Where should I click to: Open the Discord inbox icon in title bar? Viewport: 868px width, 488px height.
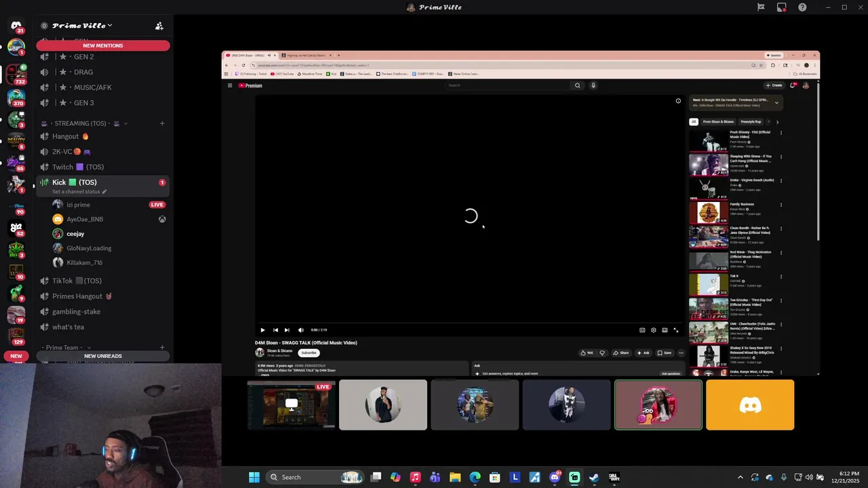(x=782, y=7)
